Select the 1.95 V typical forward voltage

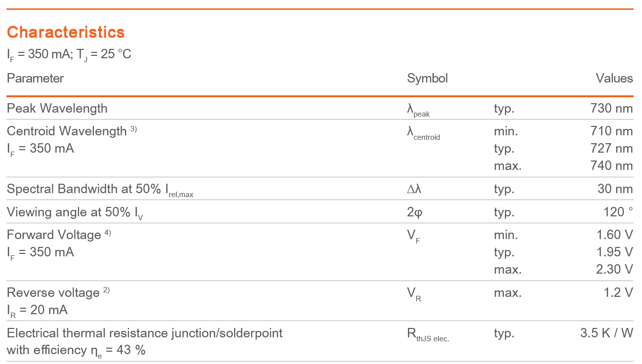pos(615,252)
